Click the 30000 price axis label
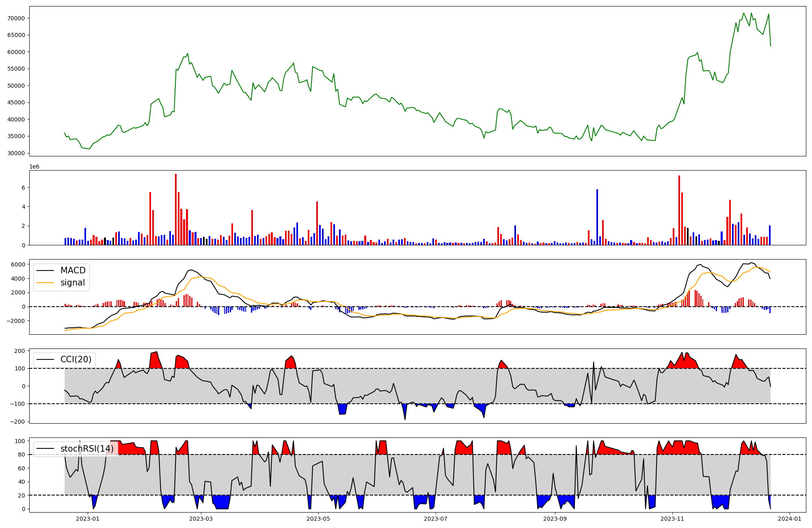Viewport: 812px width, 528px height. coord(16,153)
